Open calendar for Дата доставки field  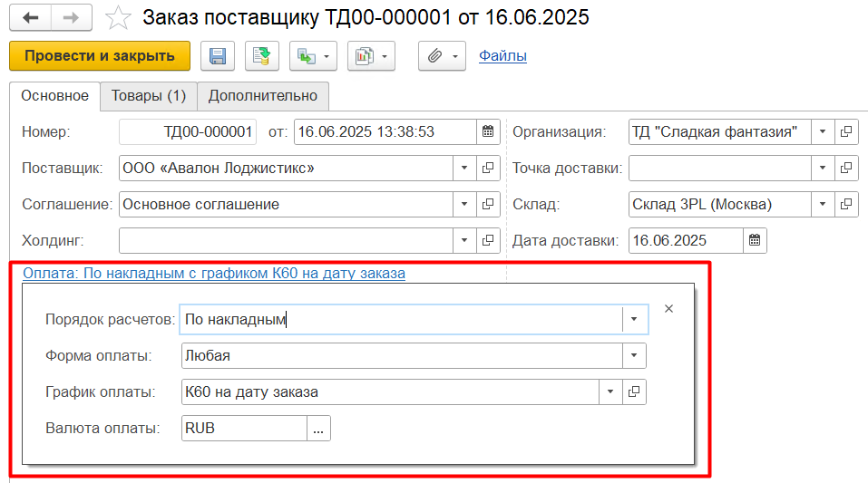coord(755,240)
